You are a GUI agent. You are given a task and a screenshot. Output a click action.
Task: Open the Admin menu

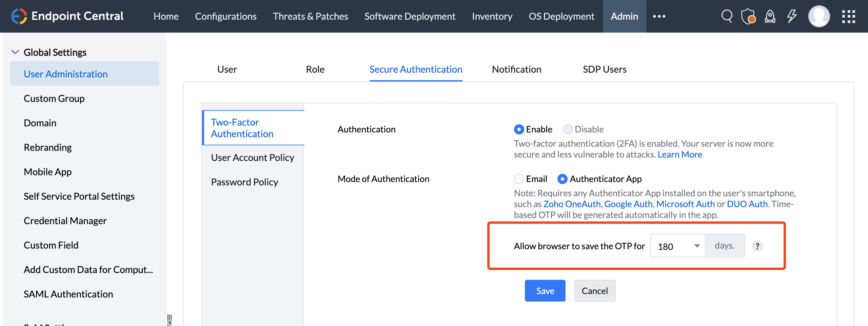pos(624,16)
